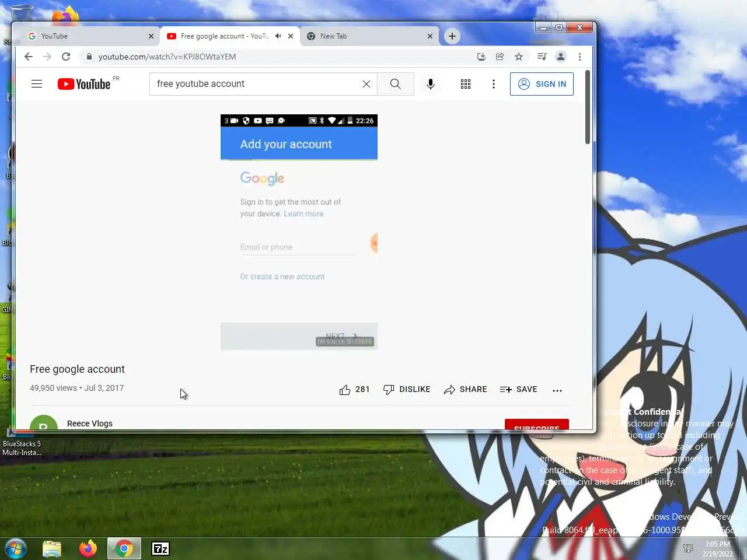747x560 pixels.
Task: Open the YouTube apps grid
Action: point(466,84)
